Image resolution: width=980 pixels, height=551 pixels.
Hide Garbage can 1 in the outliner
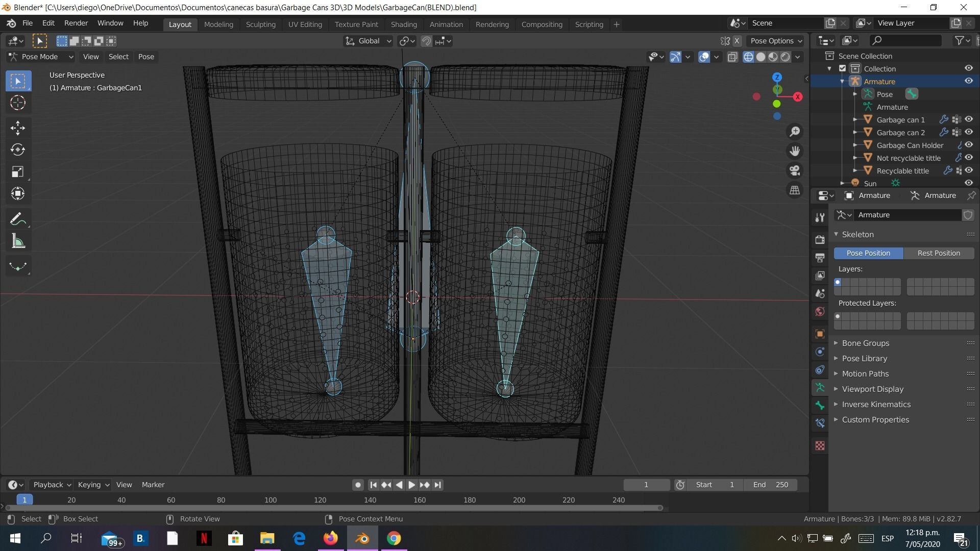tap(968, 119)
